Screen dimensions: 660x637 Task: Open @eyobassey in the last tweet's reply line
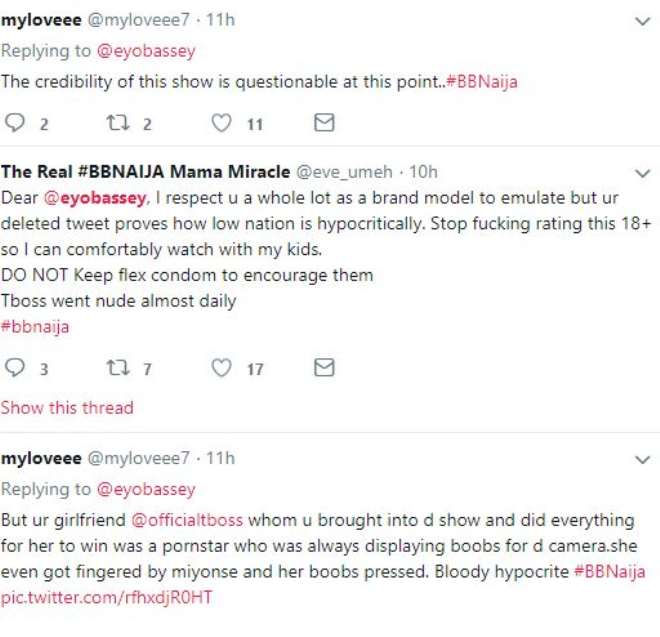pos(146,489)
